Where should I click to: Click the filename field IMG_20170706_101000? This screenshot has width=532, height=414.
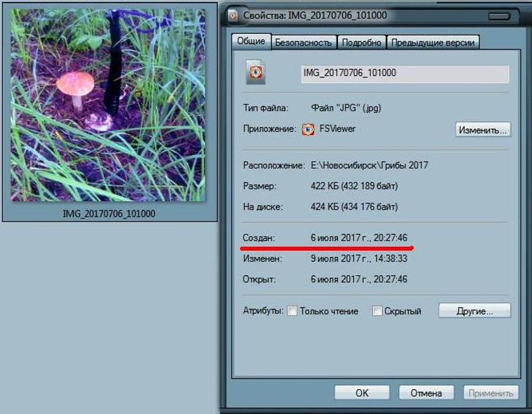point(405,74)
